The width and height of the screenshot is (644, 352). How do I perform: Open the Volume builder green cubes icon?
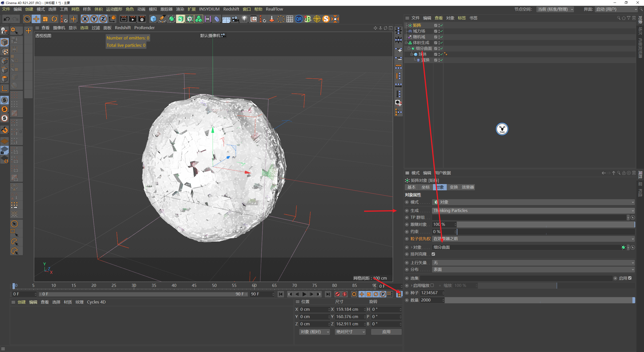tap(199, 19)
